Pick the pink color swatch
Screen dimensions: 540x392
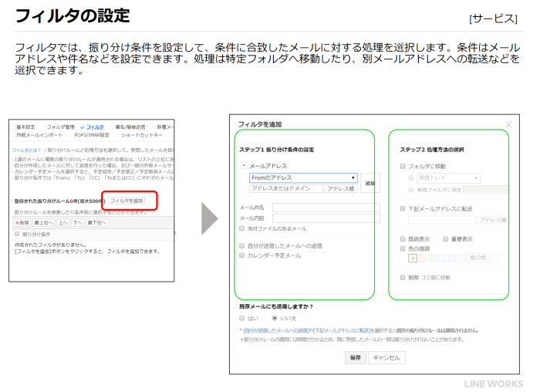coord(461,258)
